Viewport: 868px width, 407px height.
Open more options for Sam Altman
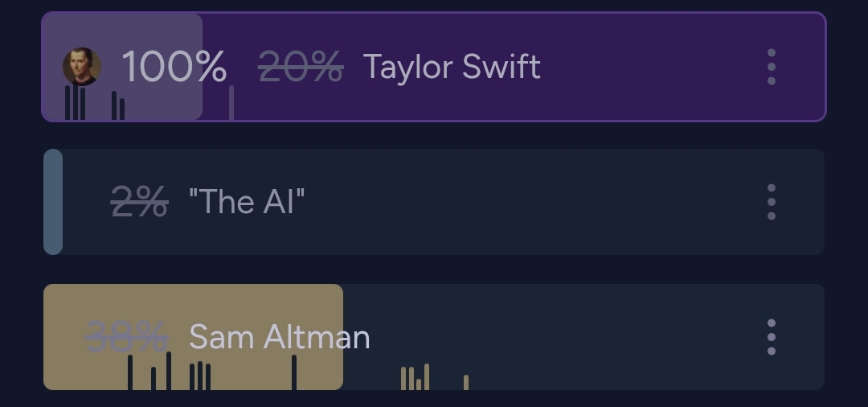[x=771, y=337]
